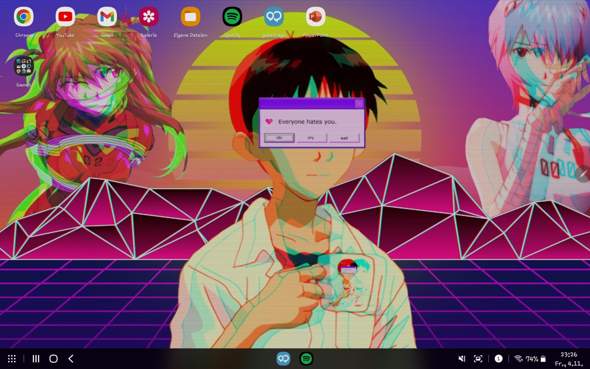Viewport: 590px width, 369px height.
Task: Open the notification count badge
Action: (x=499, y=359)
